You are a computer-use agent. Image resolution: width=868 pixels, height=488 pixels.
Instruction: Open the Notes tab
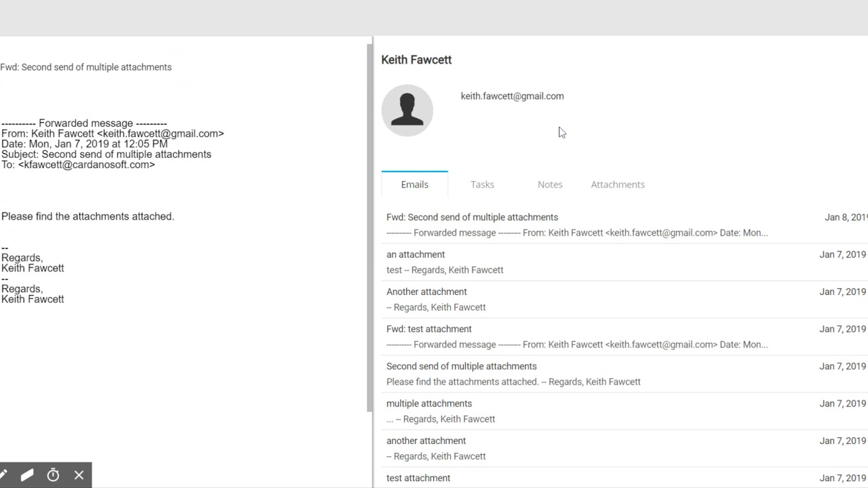click(550, 184)
